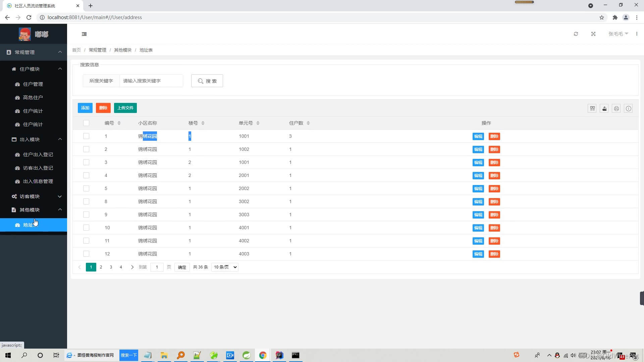Toggle checkbox for row 12
Image resolution: width=644 pixels, height=362 pixels.
[86, 253]
